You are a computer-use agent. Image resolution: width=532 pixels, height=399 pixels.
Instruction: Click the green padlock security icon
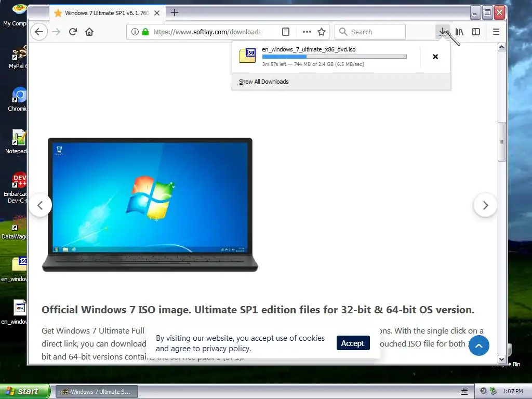[145, 32]
